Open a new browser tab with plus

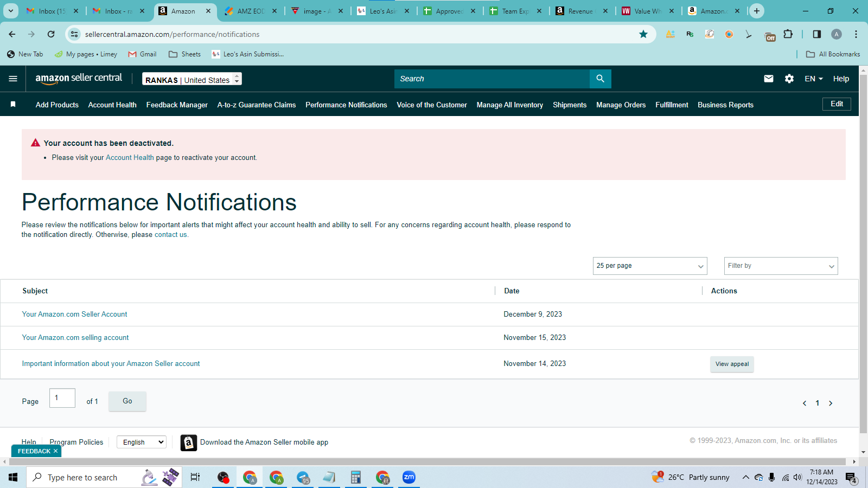pos(757,11)
